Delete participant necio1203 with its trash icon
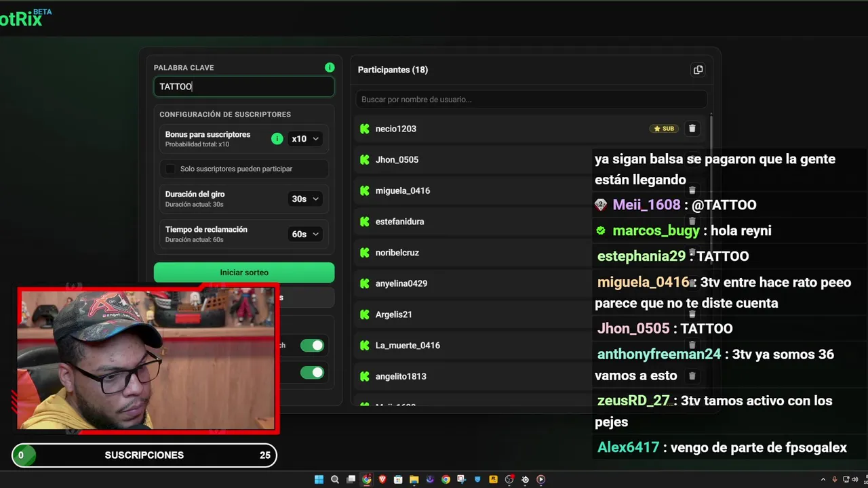The image size is (868, 488). click(692, 129)
